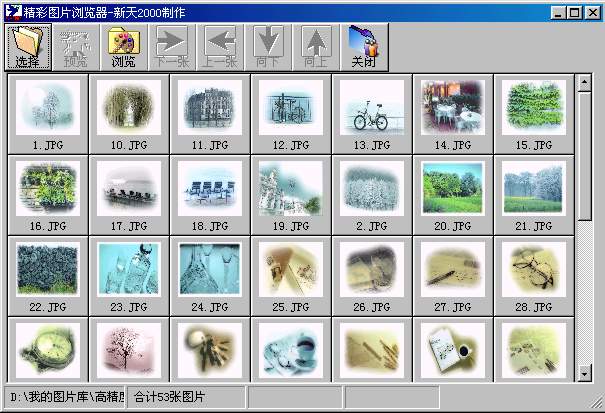Click the vertical scrollbar thumb

585,156
